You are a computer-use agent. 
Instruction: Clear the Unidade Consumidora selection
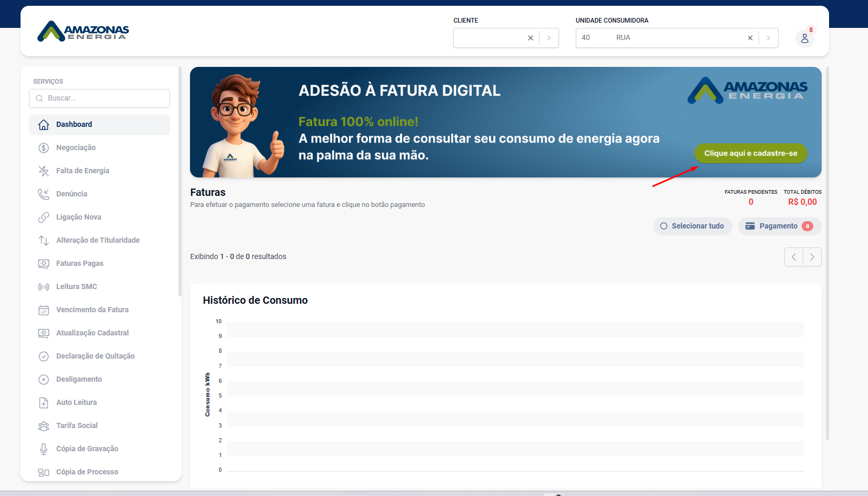click(750, 38)
